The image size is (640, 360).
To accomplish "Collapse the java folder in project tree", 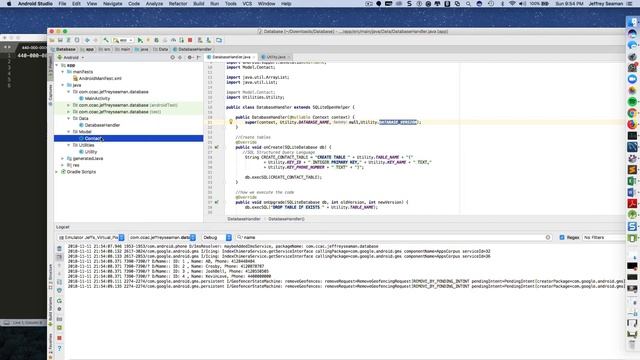I will tap(63, 85).
